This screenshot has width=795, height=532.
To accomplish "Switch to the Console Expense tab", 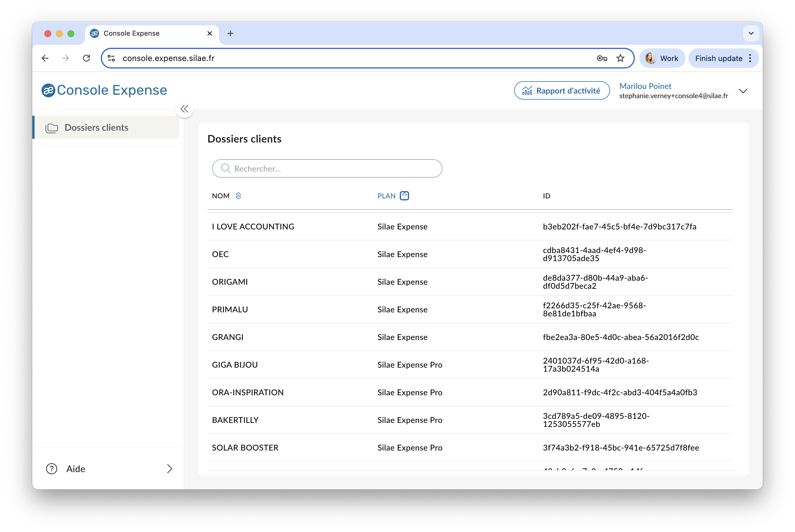I will 152,33.
